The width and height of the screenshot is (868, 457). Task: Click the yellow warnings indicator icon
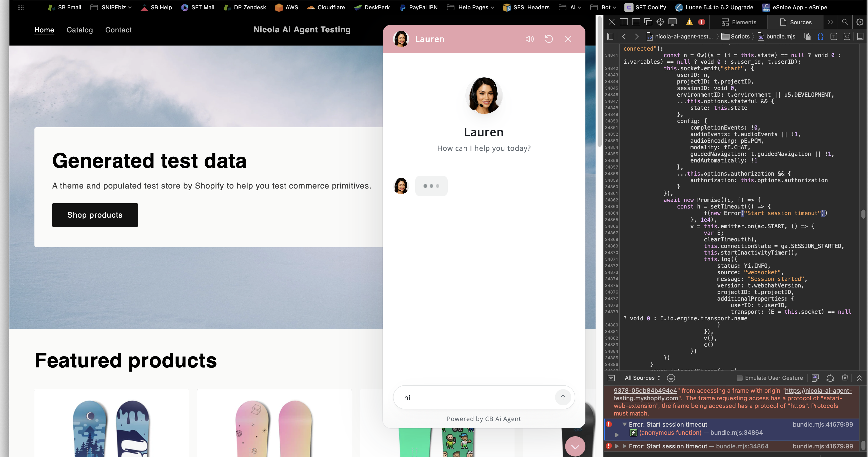coord(689,22)
